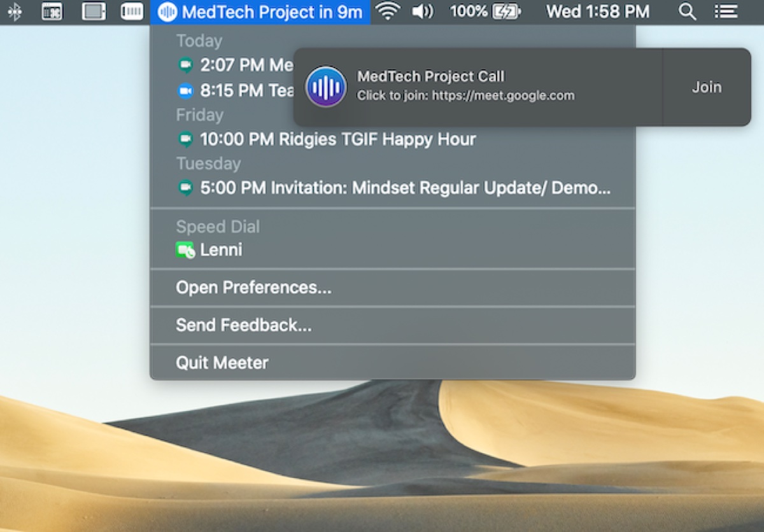Image resolution: width=764 pixels, height=532 pixels.
Task: Expand the MedTech Project menu bar dropdown
Action: (261, 11)
